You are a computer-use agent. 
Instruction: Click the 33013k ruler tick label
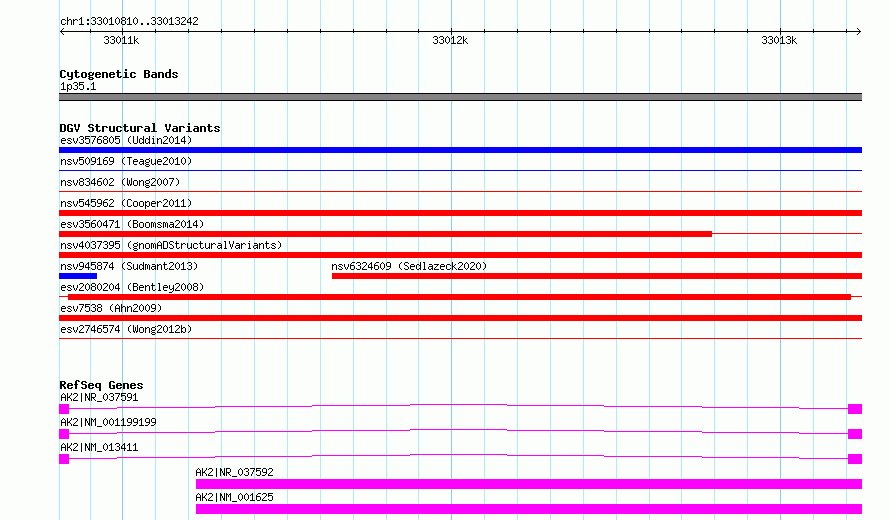(779, 40)
